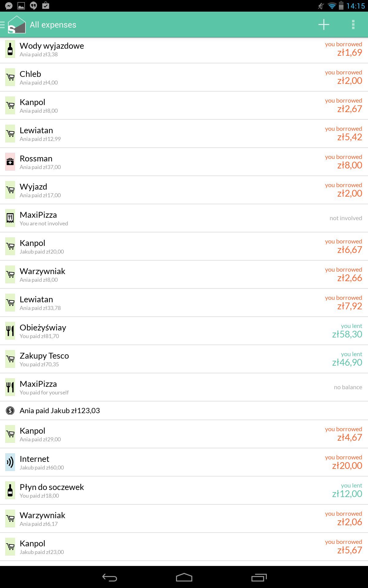The height and width of the screenshot is (588, 368).
Task: Tap the plus icon to add expense
Action: [x=324, y=25]
